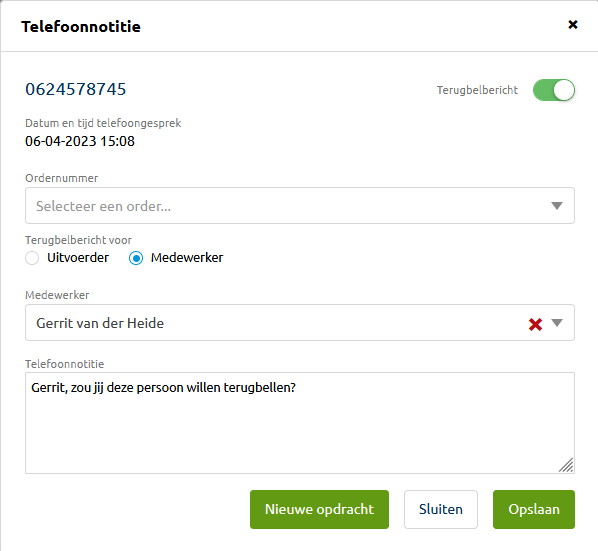Click inside the Telefoonnotitie text area

click(x=300, y=423)
